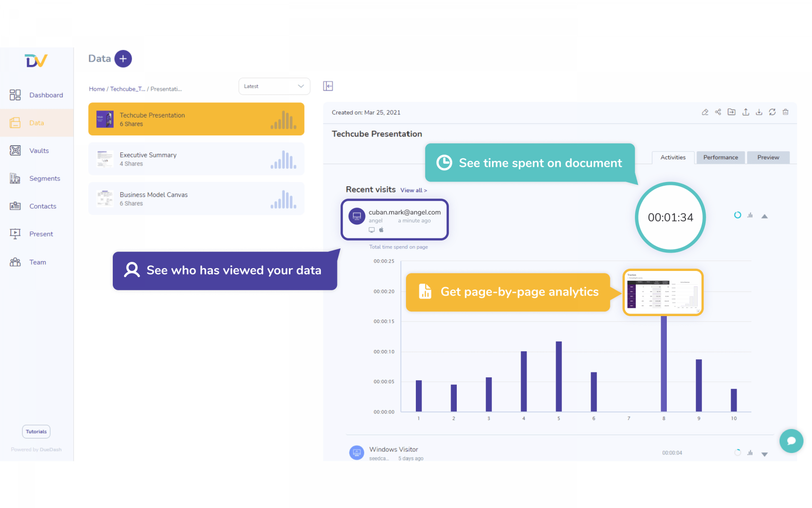
Task: Refresh the Techcube Presentation data
Action: (x=773, y=112)
